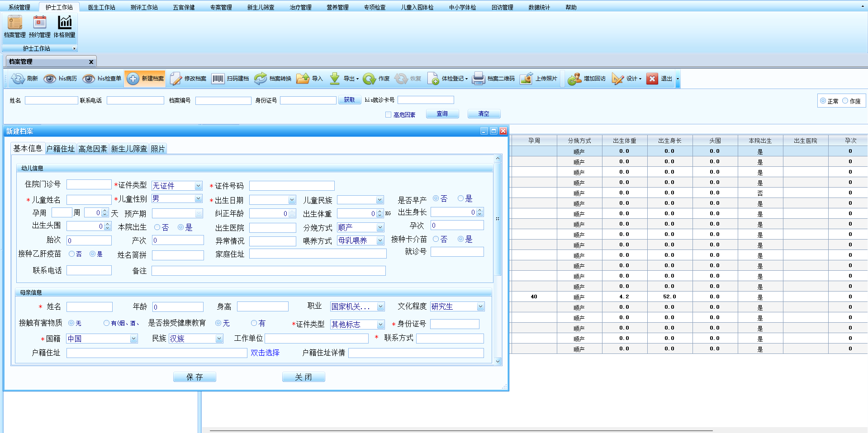The height and width of the screenshot is (433, 868).
Task: Open 国籍 dropdown showing 中国
Action: point(133,339)
